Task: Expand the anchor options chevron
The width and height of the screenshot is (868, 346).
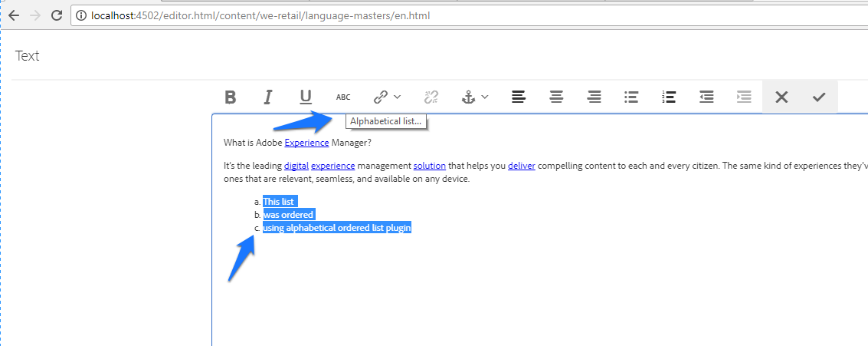Action: (485, 97)
